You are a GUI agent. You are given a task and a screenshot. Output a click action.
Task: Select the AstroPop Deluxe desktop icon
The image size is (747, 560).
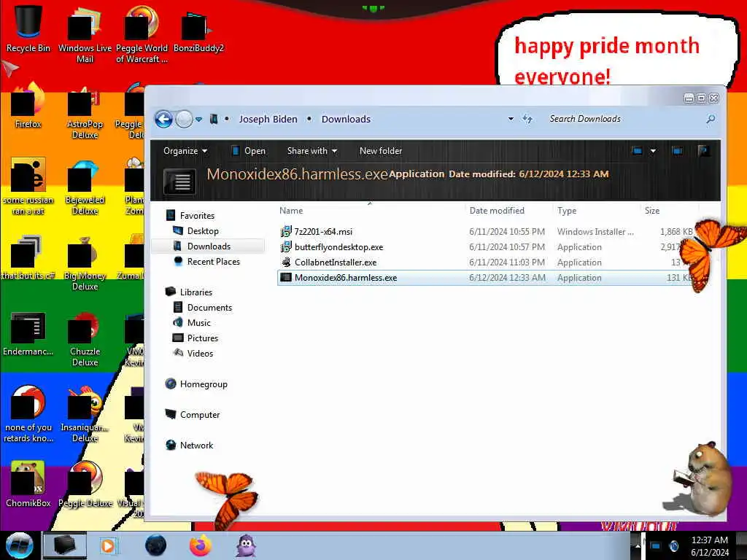85,112
